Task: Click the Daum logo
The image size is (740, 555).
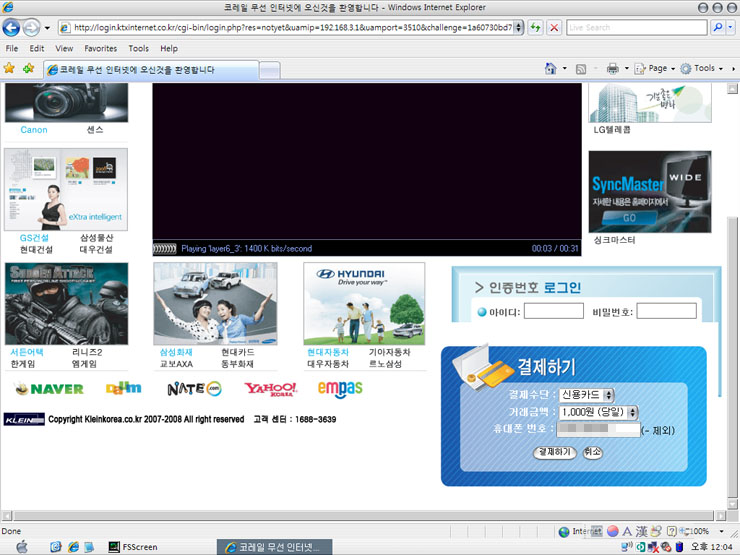Action: tap(124, 388)
